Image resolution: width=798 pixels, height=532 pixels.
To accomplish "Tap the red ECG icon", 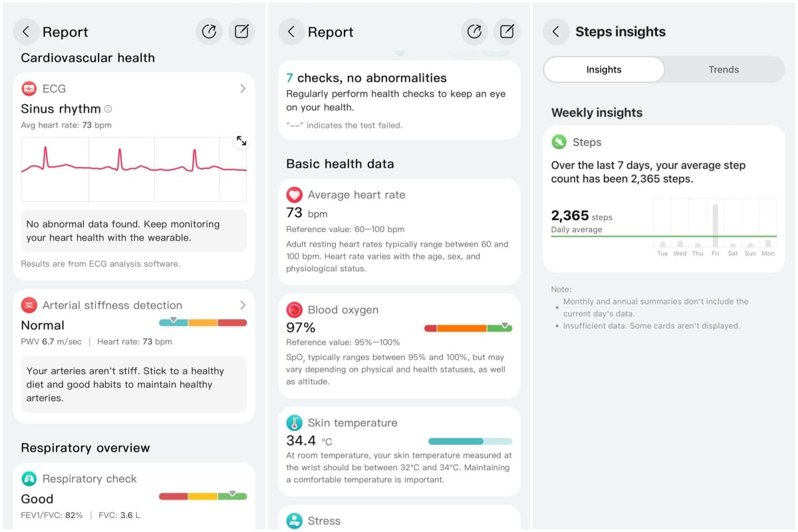I will click(29, 88).
